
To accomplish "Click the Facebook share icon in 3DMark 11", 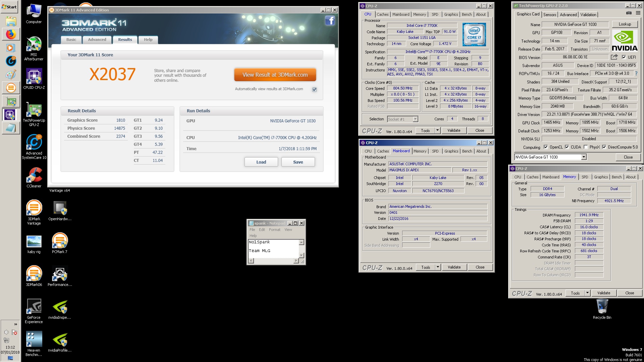I will (x=330, y=21).
